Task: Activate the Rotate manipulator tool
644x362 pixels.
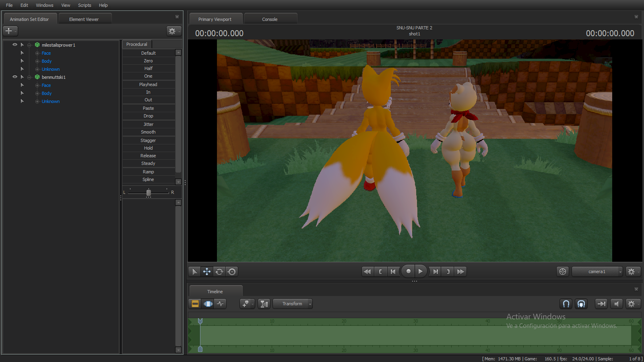Action: coord(219,271)
